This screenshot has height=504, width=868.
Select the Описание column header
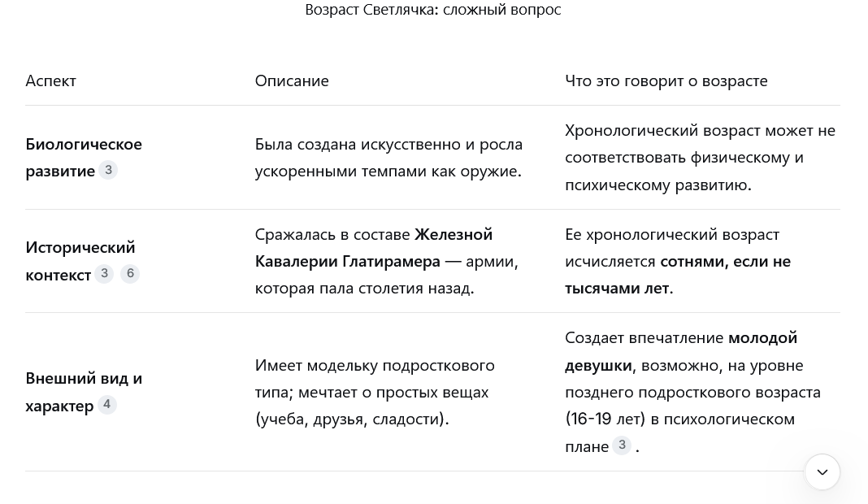click(x=292, y=80)
